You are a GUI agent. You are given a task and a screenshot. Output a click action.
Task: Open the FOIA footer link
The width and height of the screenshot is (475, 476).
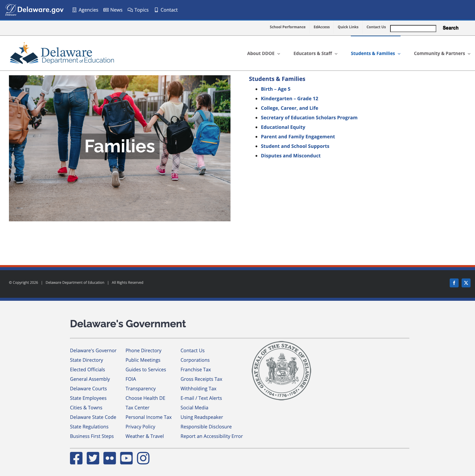131,379
